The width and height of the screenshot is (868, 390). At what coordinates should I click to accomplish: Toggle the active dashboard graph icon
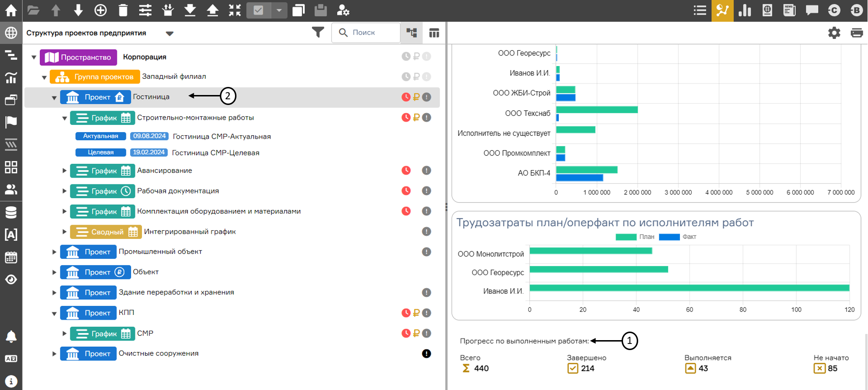722,10
